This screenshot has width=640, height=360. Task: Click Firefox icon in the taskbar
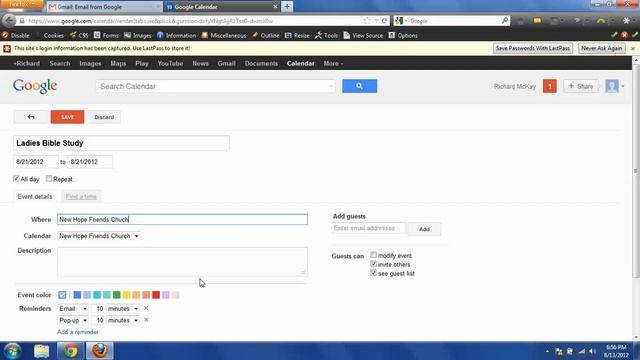coord(100,351)
